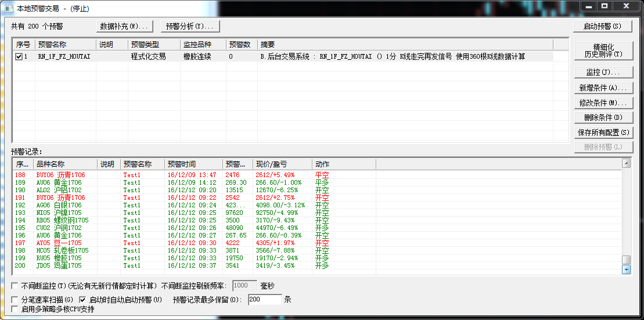
Task: Select record 189 AU06 黄金1706
Action: 316,182
